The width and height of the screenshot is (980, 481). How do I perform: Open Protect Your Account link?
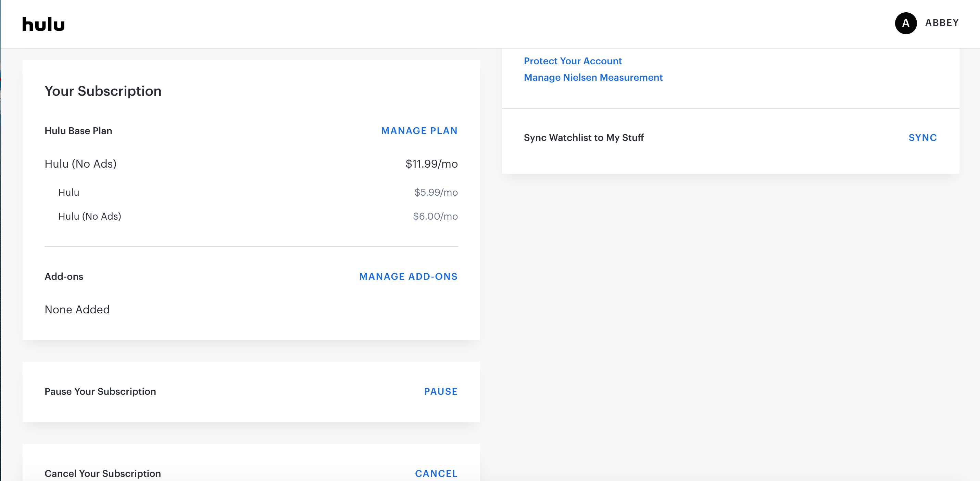click(573, 61)
